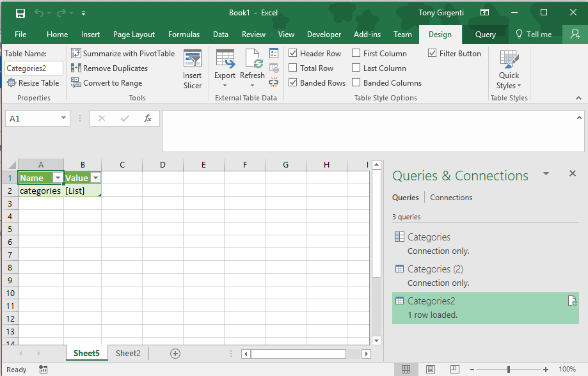The width and height of the screenshot is (588, 376).
Task: Close the Queries & Connections pane
Action: pyautogui.click(x=572, y=173)
